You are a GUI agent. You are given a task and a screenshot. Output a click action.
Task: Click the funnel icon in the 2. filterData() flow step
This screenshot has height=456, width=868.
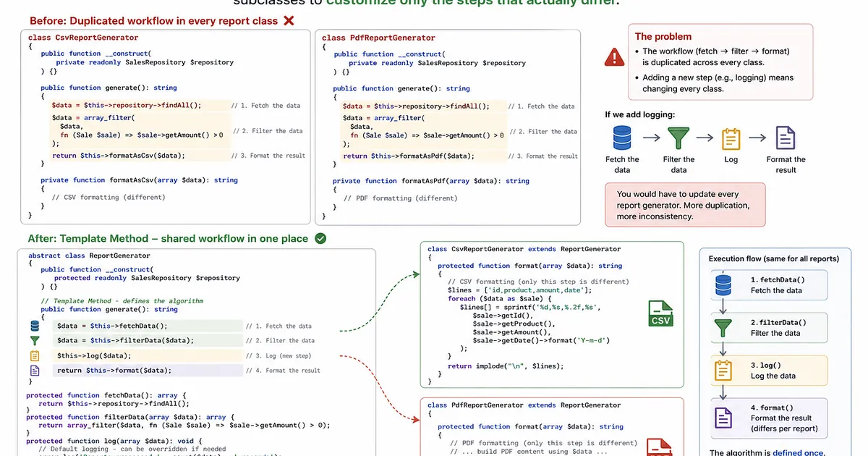coord(723,328)
